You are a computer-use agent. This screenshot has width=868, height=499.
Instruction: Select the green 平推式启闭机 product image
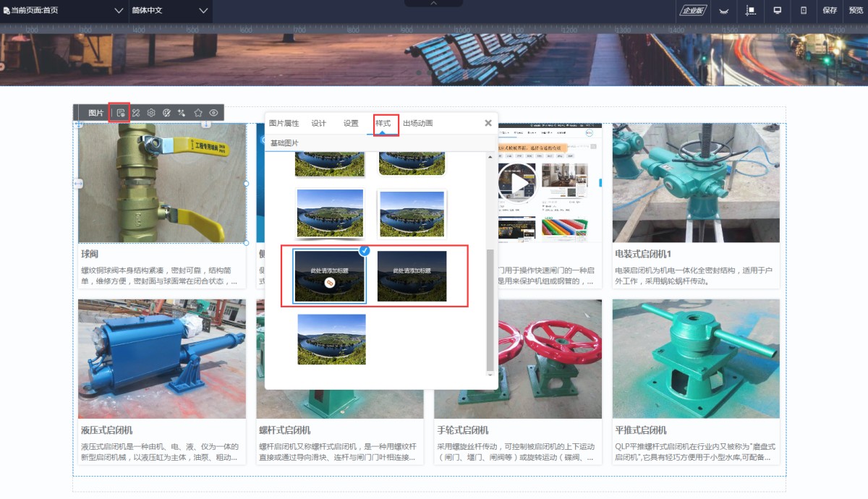[696, 359]
